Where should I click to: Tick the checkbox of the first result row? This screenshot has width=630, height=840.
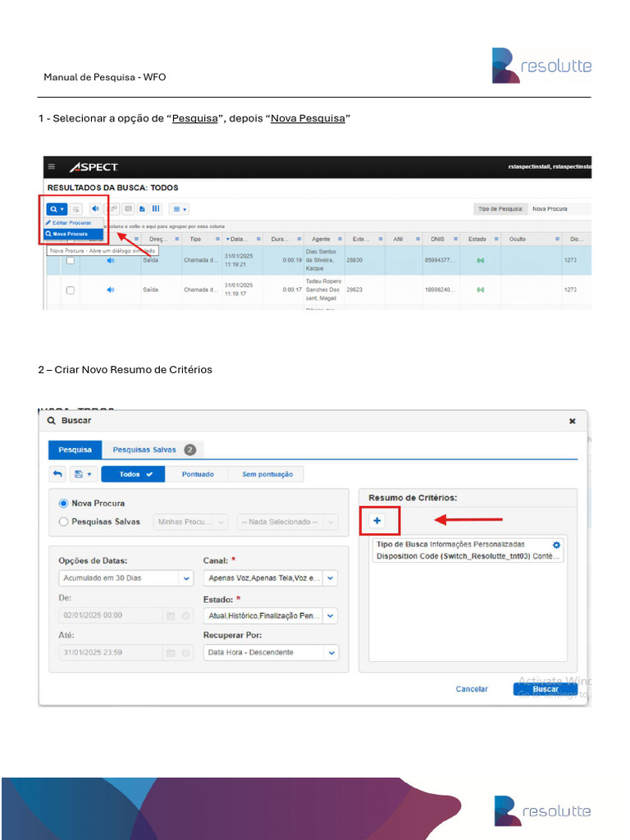pos(71,260)
